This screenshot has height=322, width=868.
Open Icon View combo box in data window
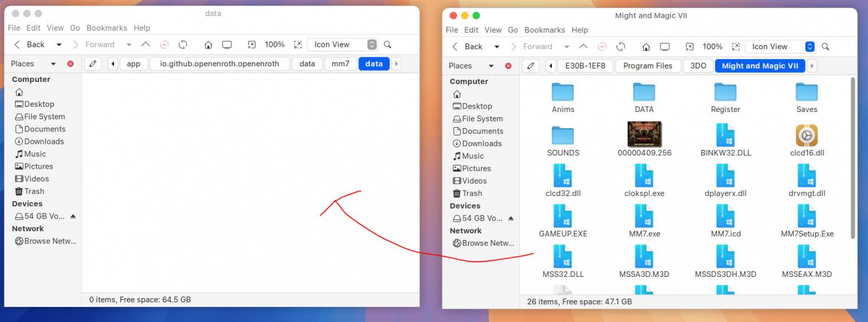click(342, 45)
